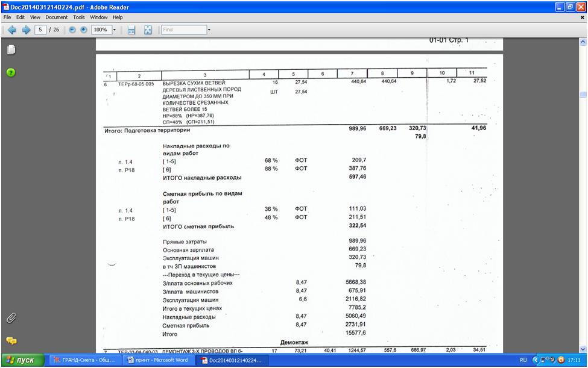588x368 pixels.
Task: Click the system clock 17:11
Action: (574, 360)
